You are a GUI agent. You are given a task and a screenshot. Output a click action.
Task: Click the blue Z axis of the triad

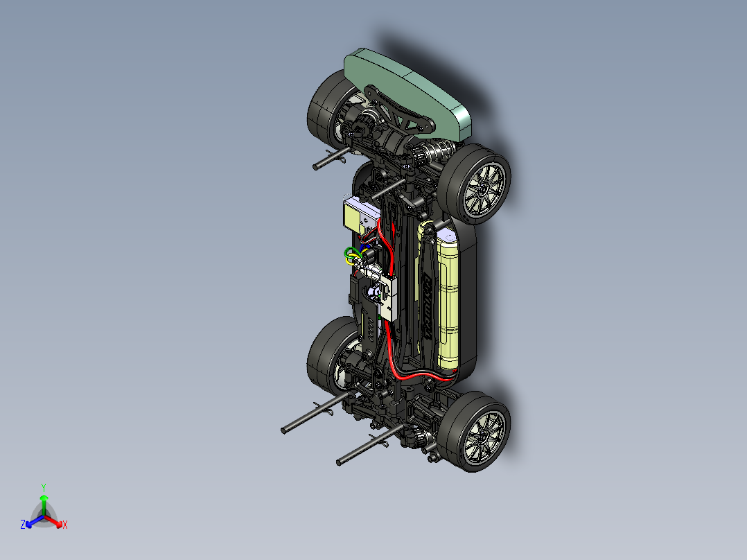pos(34,521)
